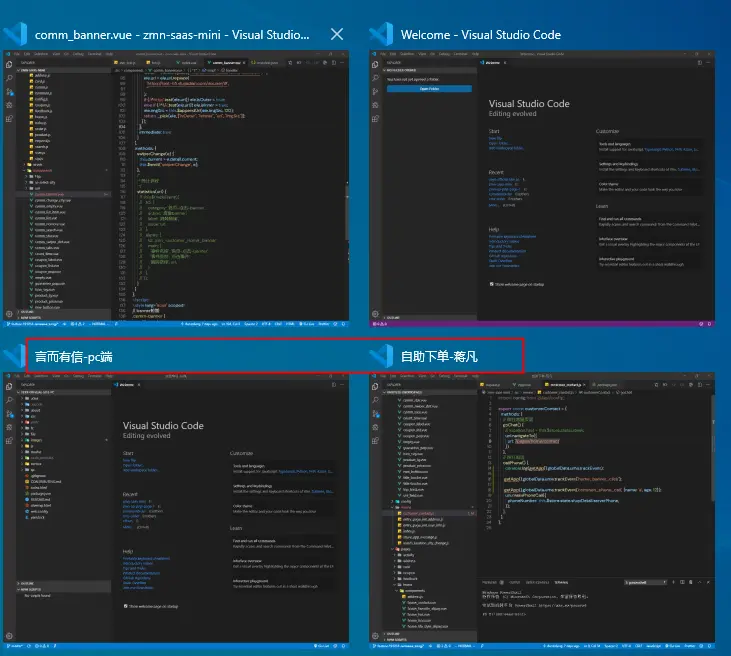This screenshot has width=731, height=656.
Task: Open Source Control icon in 言而有信-pc端 window
Action: [x=9, y=414]
